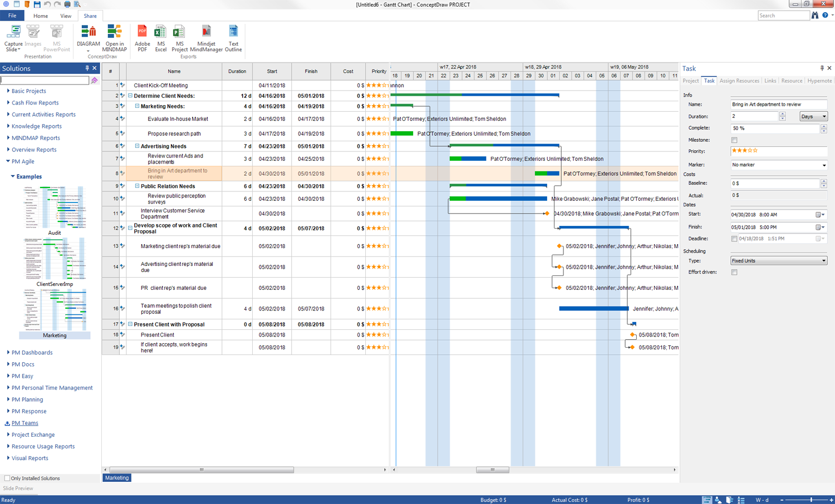835x504 pixels.
Task: Expand the PM Dashboards tree item
Action: [8, 352]
